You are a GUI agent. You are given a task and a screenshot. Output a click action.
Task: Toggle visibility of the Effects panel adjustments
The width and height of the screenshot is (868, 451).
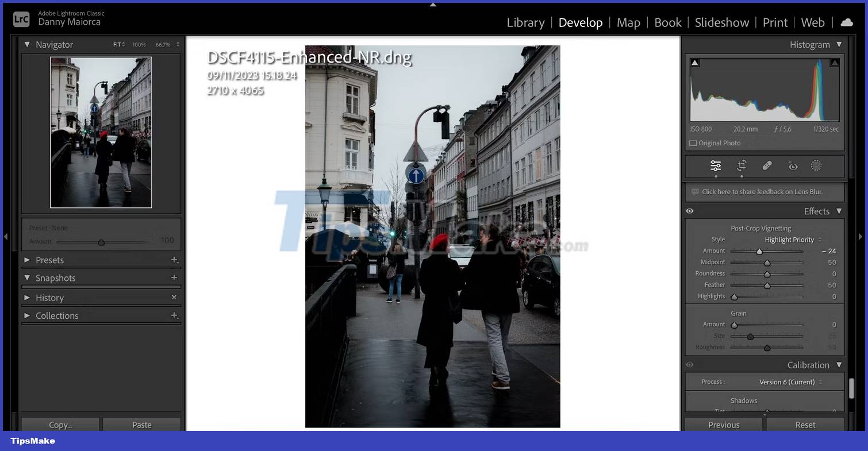click(689, 211)
